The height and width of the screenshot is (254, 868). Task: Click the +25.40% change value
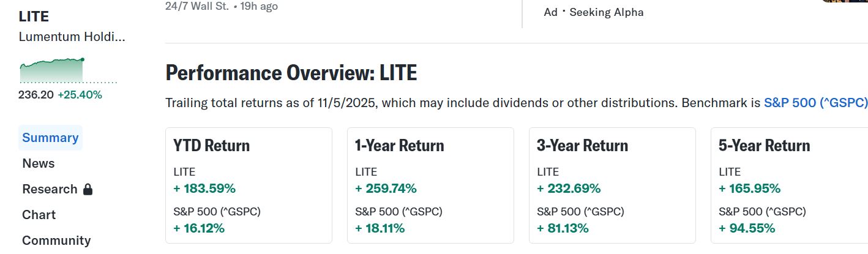(x=80, y=95)
